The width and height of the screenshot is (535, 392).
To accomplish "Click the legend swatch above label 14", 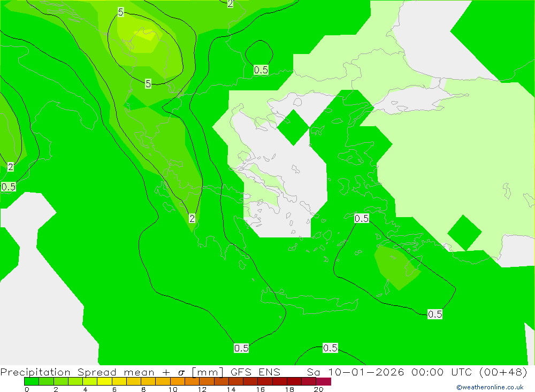I will [236, 381].
